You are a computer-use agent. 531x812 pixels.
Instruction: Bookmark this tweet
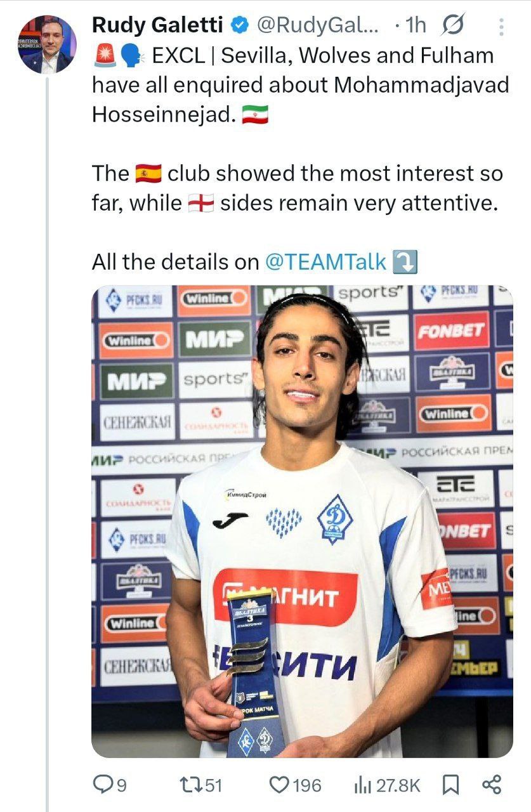coord(450,785)
